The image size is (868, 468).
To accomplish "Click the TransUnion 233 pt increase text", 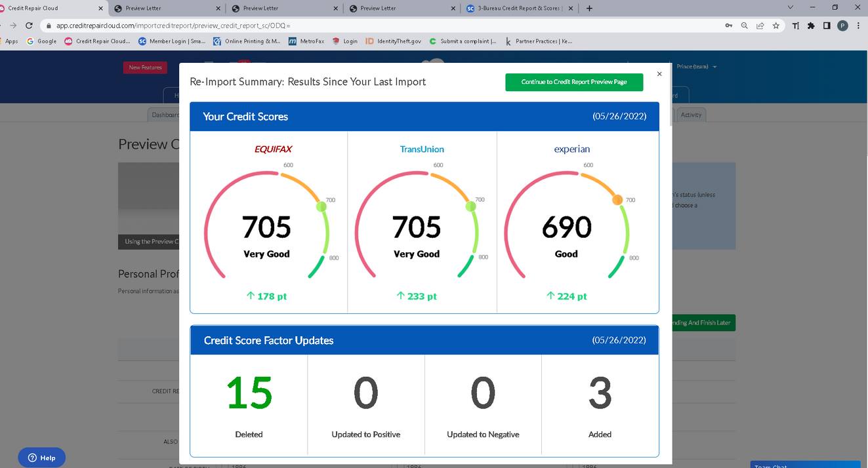I will coord(417,296).
